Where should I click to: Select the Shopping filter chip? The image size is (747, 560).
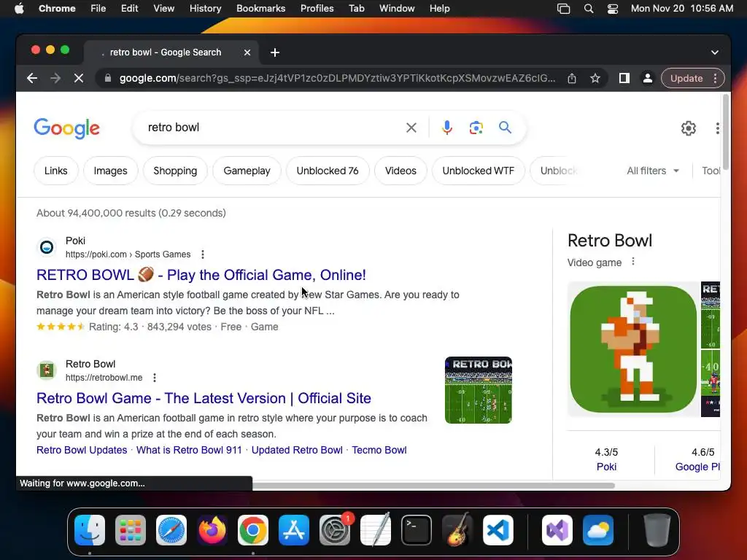tap(175, 171)
